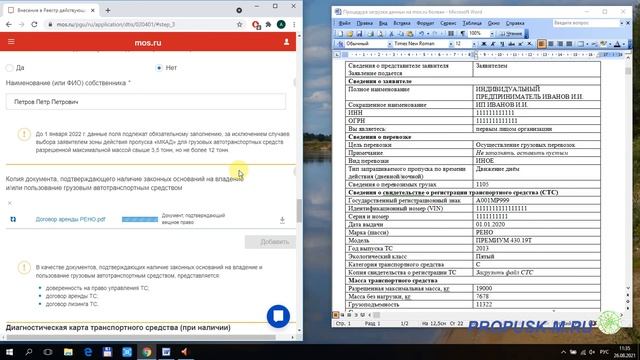The width and height of the screenshot is (640, 360).
Task: Open Таблица menu in Word
Action: [x=472, y=23]
